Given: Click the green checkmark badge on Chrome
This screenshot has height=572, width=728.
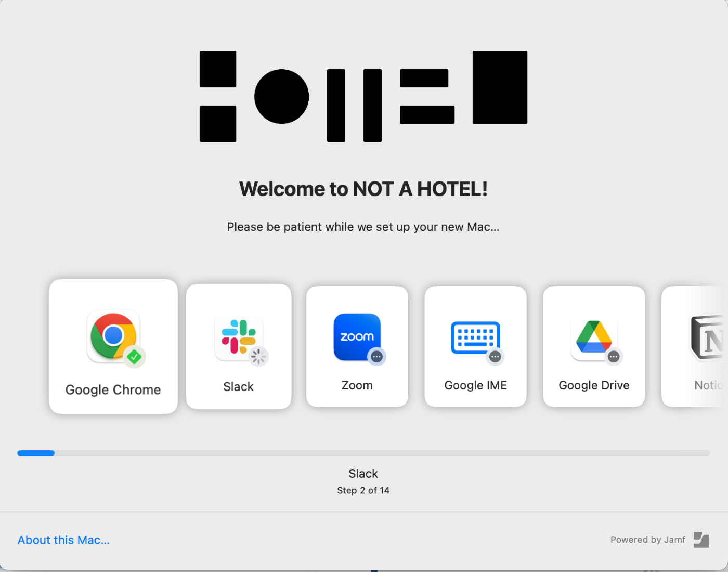Looking at the screenshot, I should (134, 357).
